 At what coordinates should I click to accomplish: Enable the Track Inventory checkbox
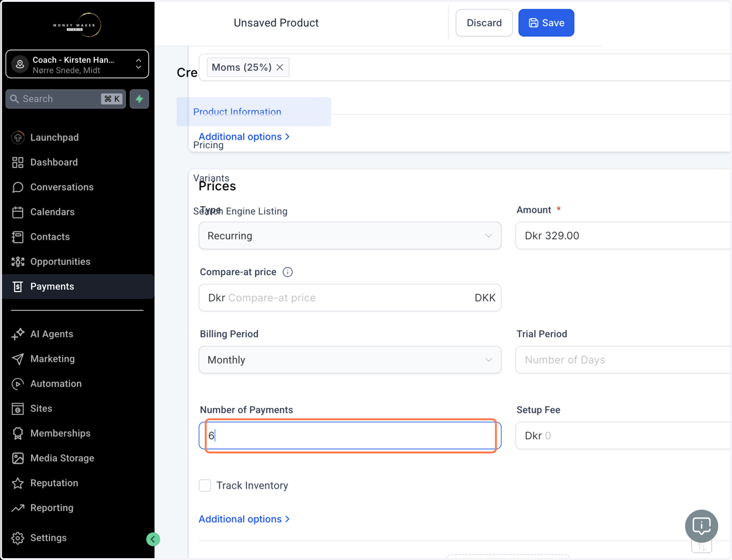[205, 486]
